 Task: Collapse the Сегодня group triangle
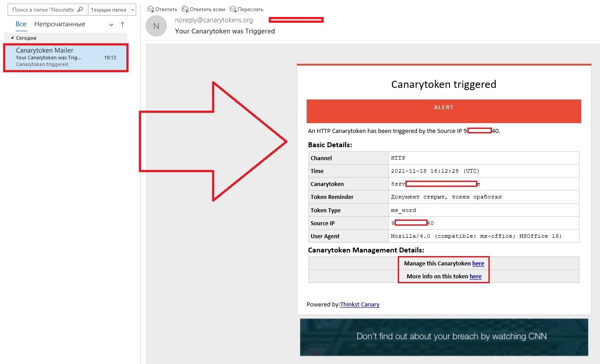pos(12,38)
